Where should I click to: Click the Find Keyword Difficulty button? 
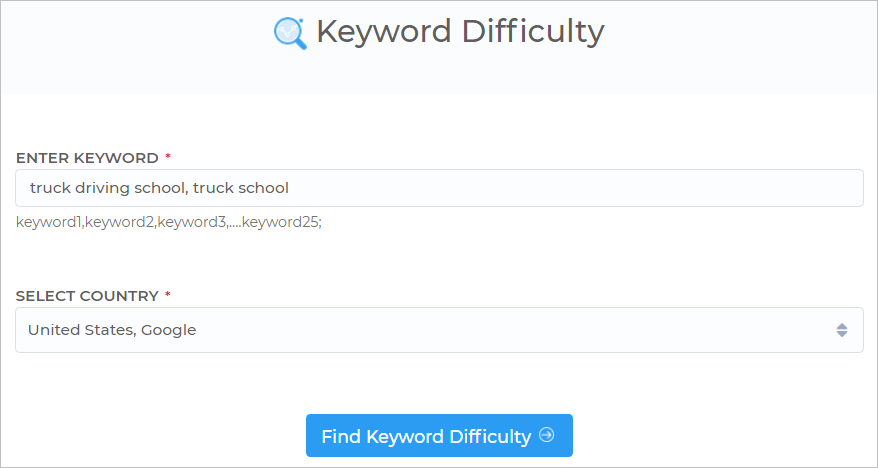tap(439, 436)
